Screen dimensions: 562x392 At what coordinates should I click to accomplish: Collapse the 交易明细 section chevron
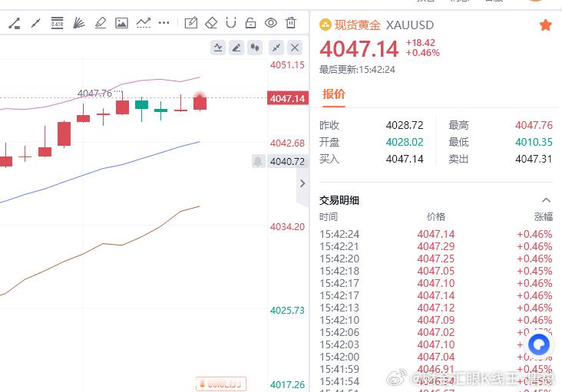click(546, 200)
